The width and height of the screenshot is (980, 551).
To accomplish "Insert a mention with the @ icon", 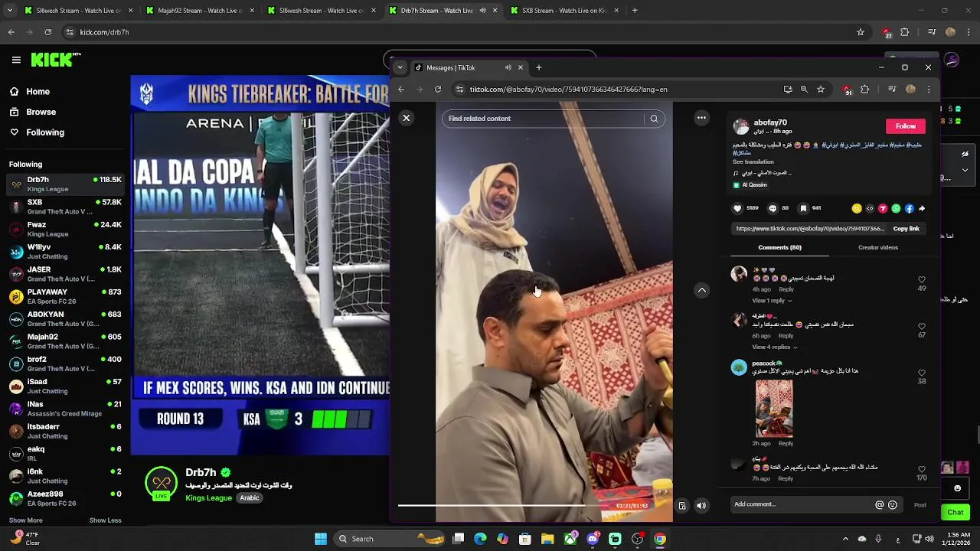I will tap(880, 504).
